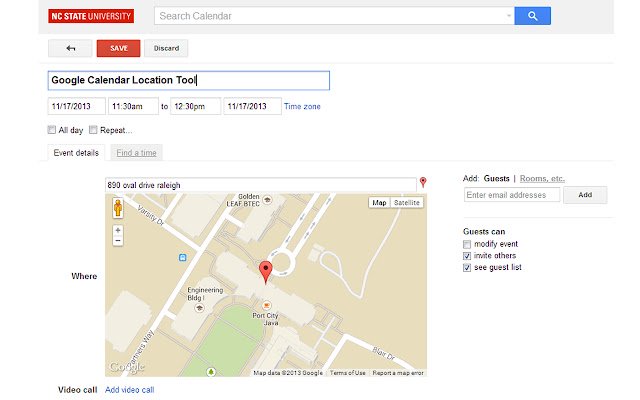Uncheck guests can see guest list

[467, 268]
